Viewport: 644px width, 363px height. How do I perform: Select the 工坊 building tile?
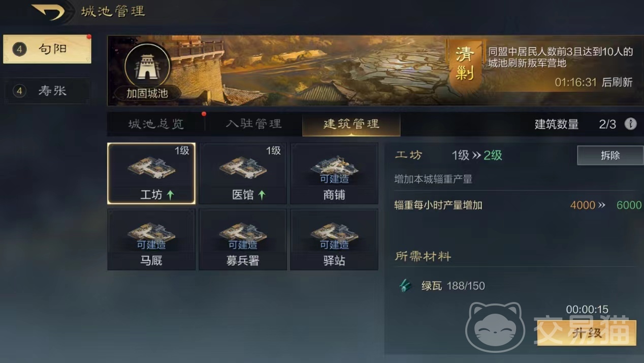pos(151,173)
